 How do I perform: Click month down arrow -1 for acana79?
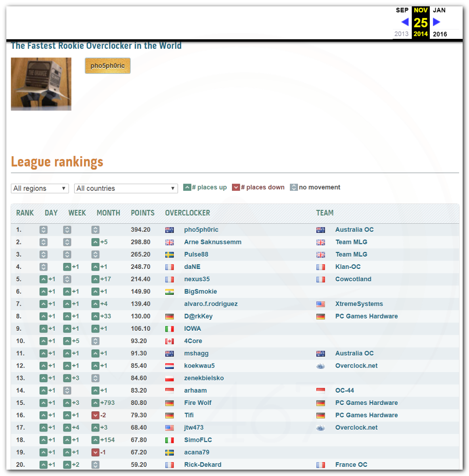[x=95, y=452]
